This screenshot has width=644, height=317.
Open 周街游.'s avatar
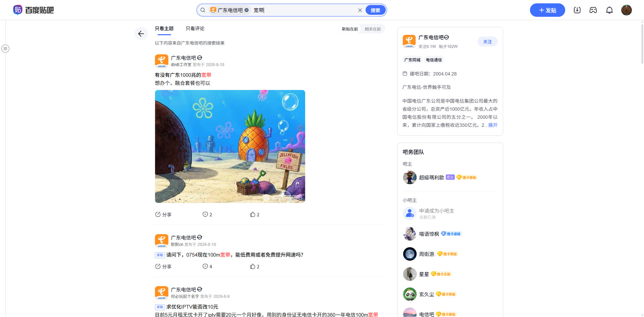pos(410,254)
